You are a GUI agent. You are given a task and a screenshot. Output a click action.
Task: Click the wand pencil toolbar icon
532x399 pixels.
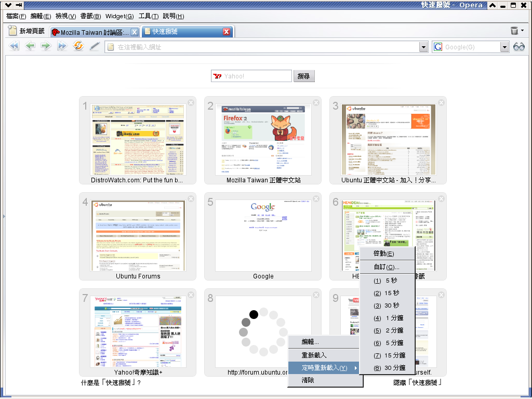(95, 46)
